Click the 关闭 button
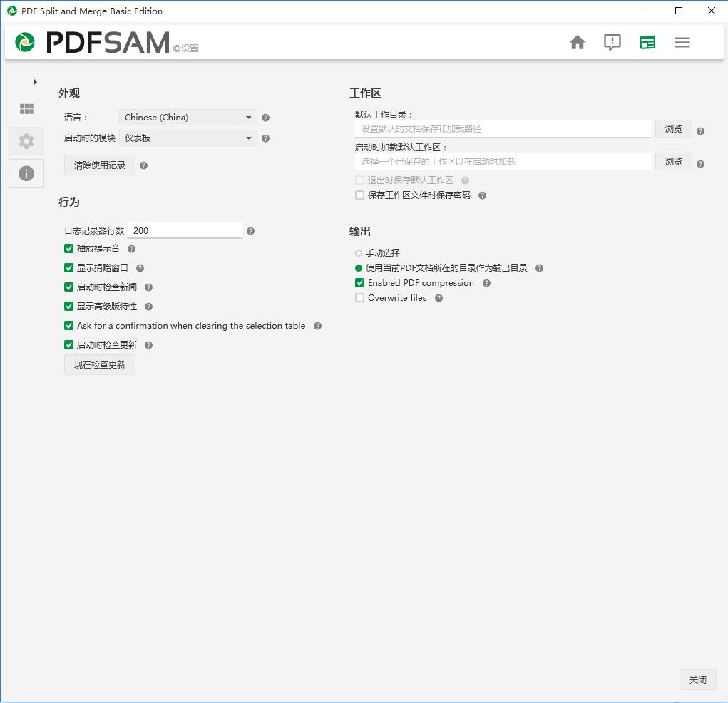 (698, 679)
